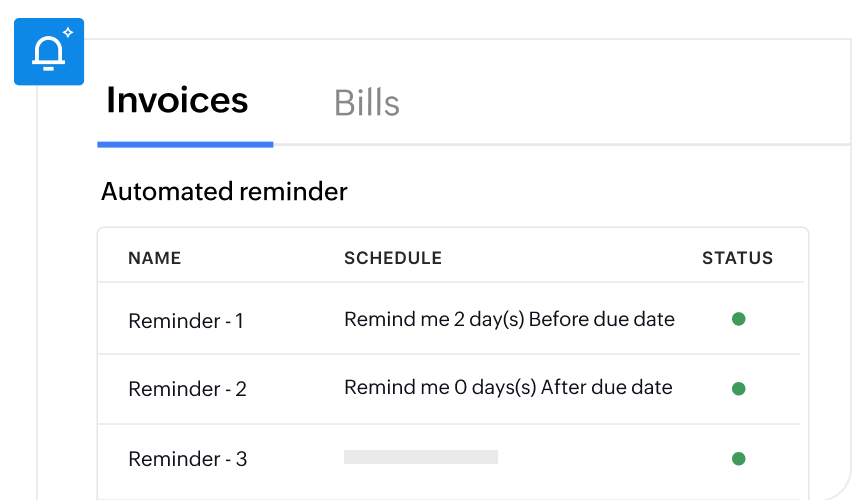The image size is (852, 500).
Task: Toggle Reminder - 1 green status dot
Action: tap(738, 319)
